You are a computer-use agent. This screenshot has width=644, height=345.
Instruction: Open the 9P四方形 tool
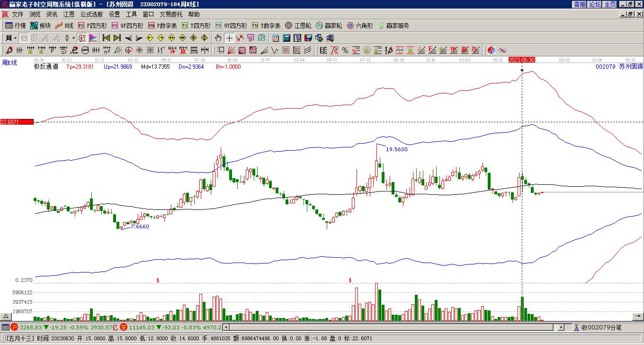[127, 26]
